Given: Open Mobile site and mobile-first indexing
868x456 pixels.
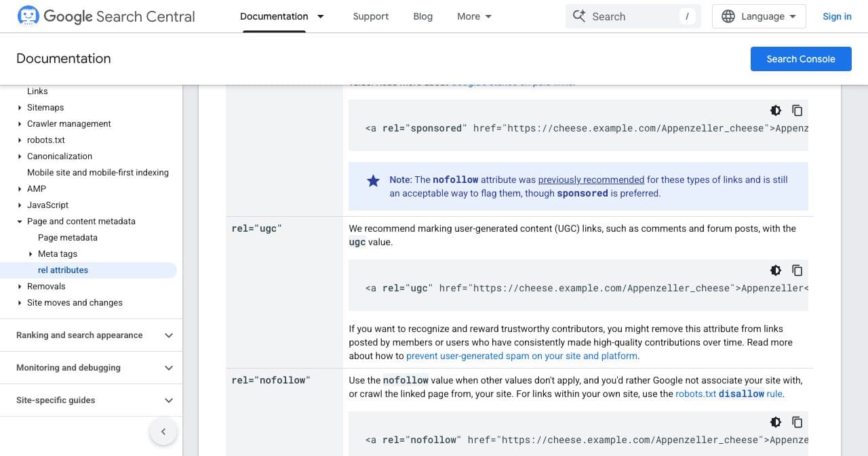Looking at the screenshot, I should [x=98, y=173].
